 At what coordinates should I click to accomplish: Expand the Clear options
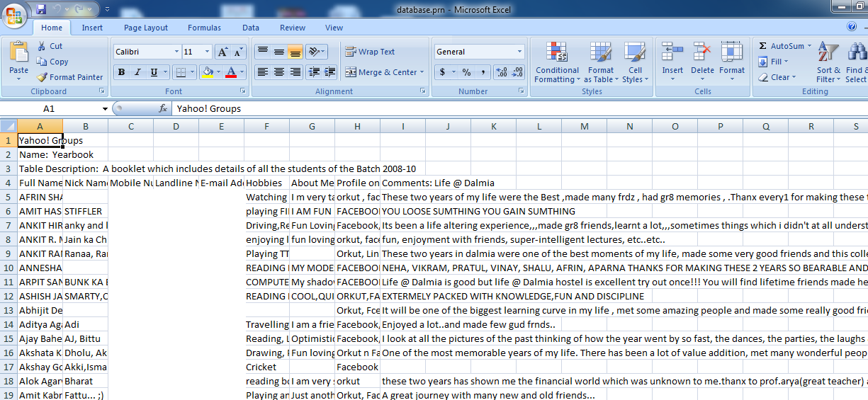(794, 77)
